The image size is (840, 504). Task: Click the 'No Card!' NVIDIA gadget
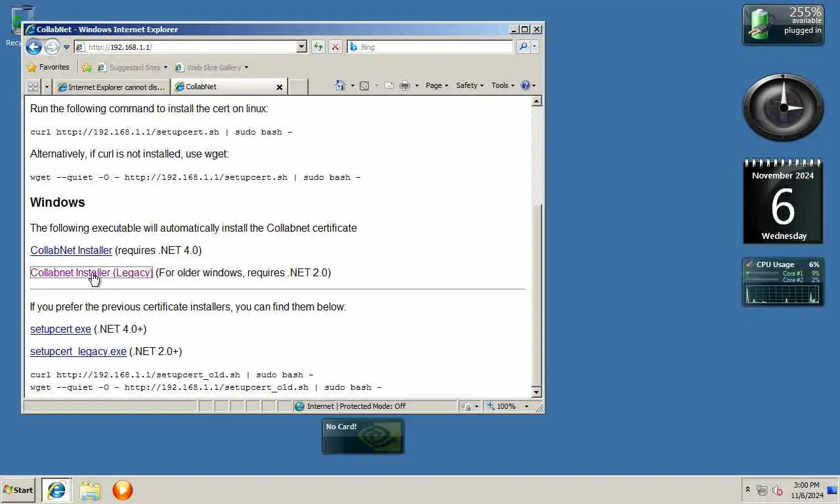[x=363, y=436]
